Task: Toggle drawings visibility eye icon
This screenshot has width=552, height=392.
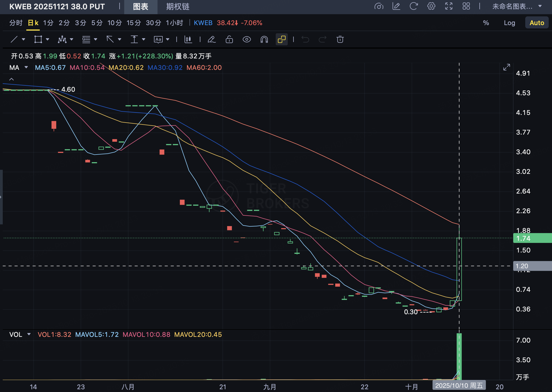Action: pyautogui.click(x=247, y=40)
